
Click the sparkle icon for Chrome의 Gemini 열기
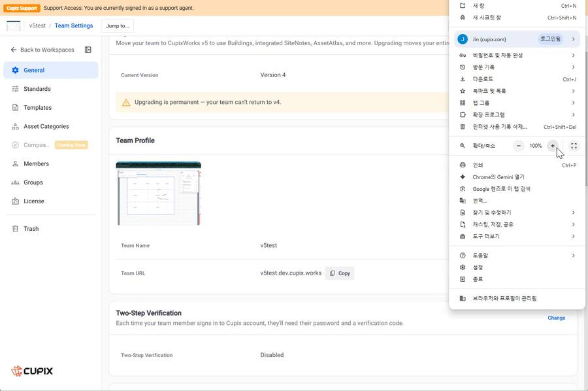click(x=463, y=177)
